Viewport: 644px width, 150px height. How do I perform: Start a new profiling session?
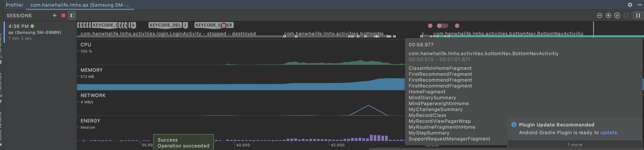pyautogui.click(x=54, y=16)
